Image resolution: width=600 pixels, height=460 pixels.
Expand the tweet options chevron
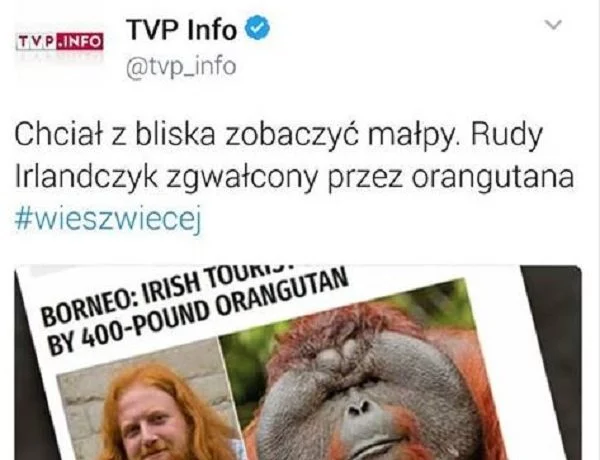(x=553, y=25)
